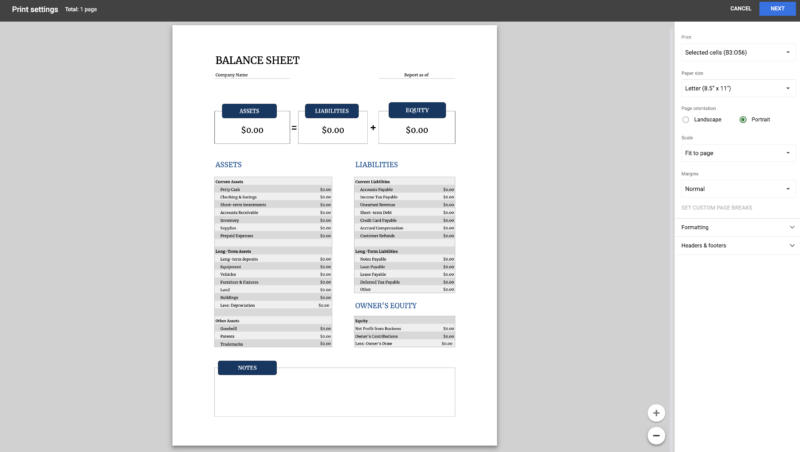Image resolution: width=800 pixels, height=452 pixels.
Task: Click the 'Print settings' heading
Action: point(35,9)
